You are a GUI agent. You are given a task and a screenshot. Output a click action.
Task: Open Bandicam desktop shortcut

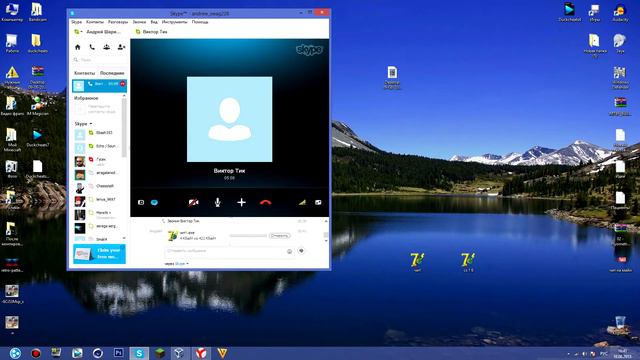(37, 12)
